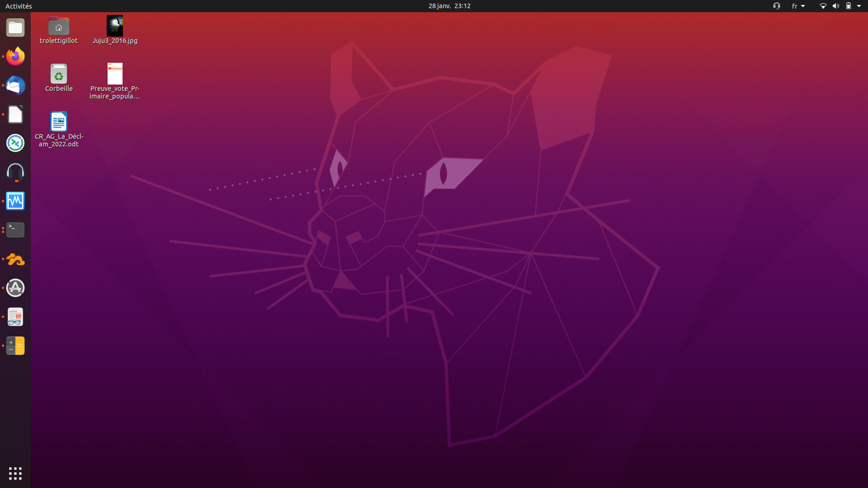This screenshot has height=488, width=868.
Task: Select the Preuve_vote_Primaire file on desktop
Action: 115,74
